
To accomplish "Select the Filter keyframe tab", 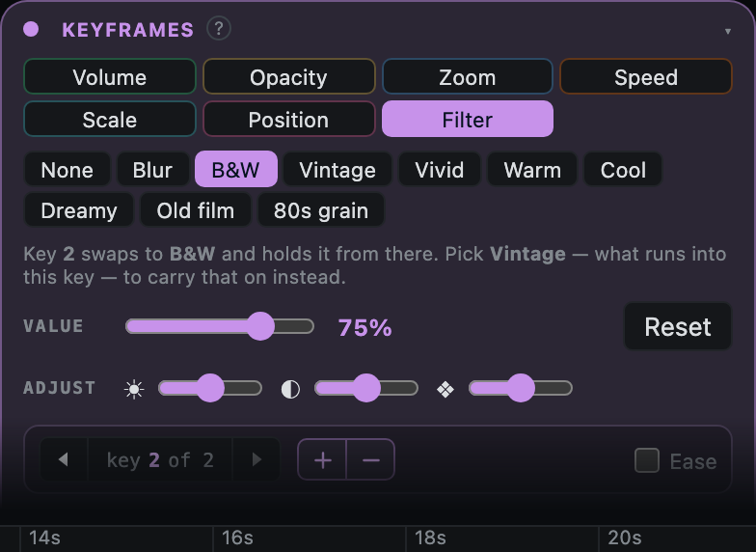I will 467,120.
